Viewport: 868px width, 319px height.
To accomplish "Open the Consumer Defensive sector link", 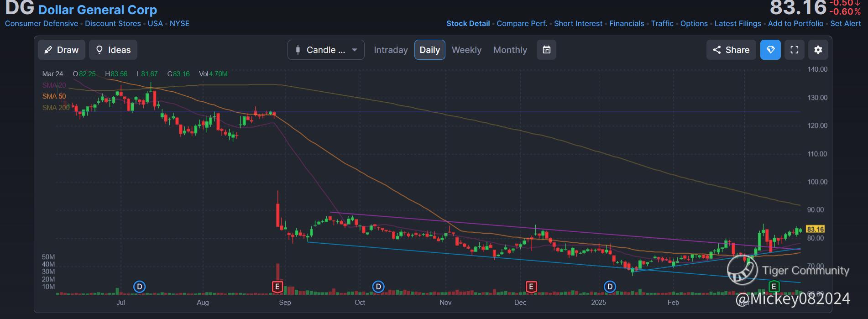I will 42,23.
